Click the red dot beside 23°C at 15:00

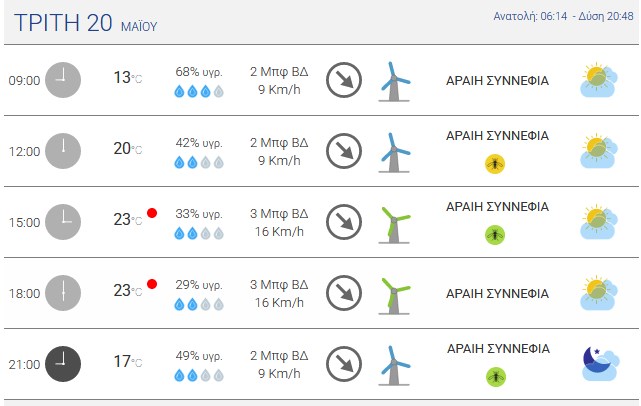(152, 213)
